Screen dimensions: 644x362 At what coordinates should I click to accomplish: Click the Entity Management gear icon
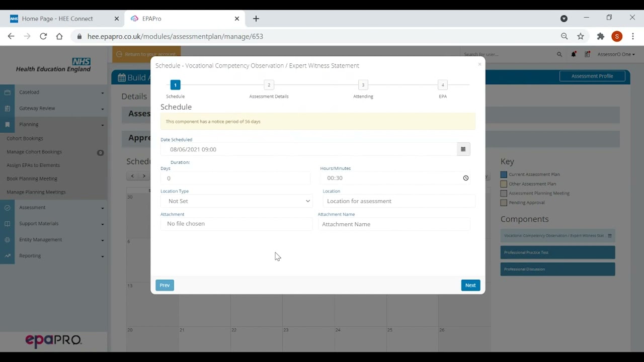click(x=7, y=240)
